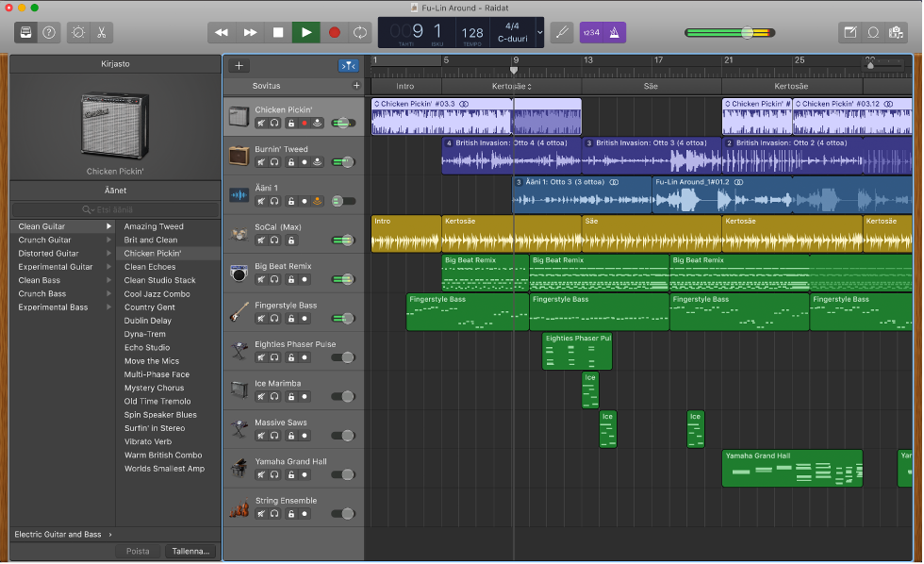Enable record for the Chicken Pickin' track
The image size is (924, 564).
click(x=304, y=123)
